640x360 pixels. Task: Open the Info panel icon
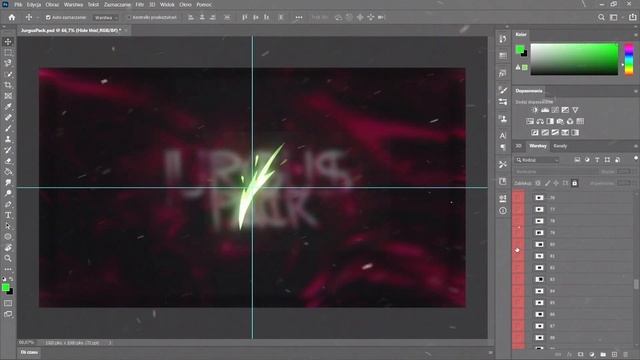503,211
